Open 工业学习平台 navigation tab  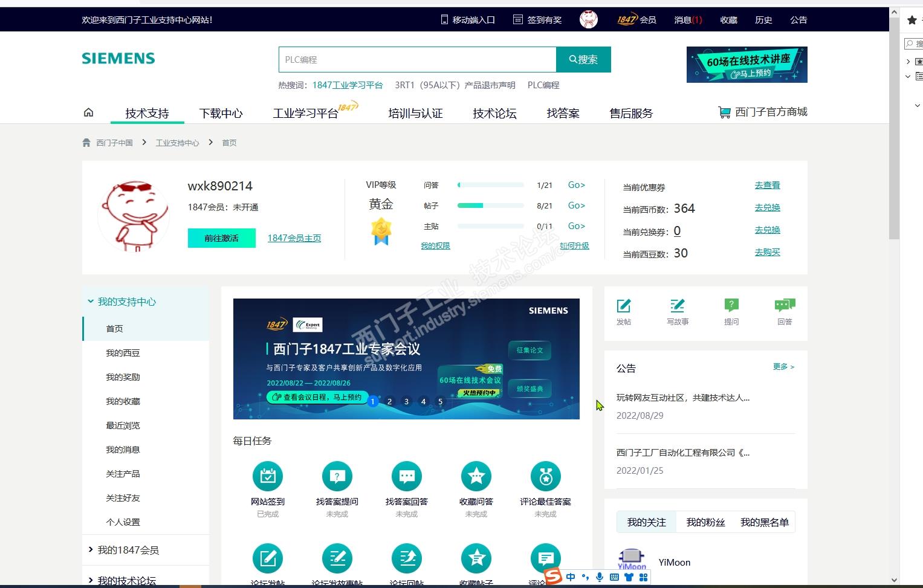point(306,113)
